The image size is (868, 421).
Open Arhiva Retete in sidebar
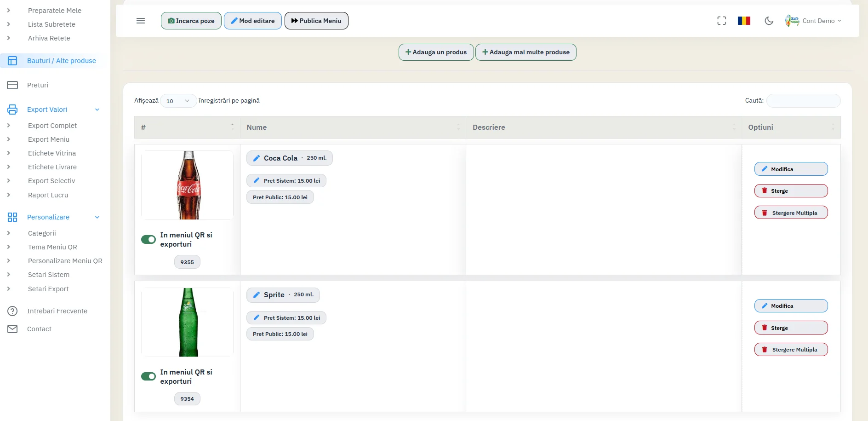pos(49,38)
